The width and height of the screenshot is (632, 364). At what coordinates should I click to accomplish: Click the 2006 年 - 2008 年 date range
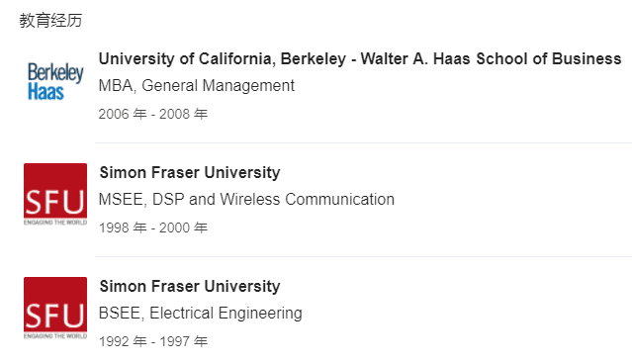point(153,114)
